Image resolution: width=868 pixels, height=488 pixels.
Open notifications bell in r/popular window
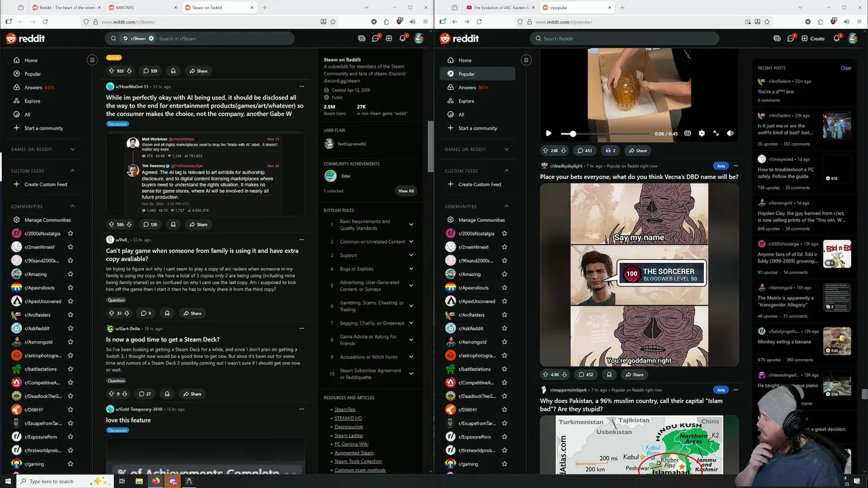836,39
